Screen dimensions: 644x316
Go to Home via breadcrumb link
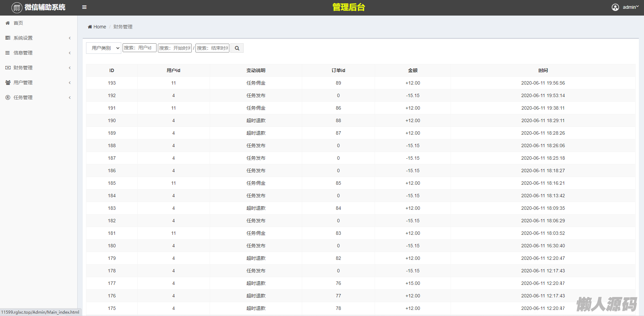click(100, 27)
